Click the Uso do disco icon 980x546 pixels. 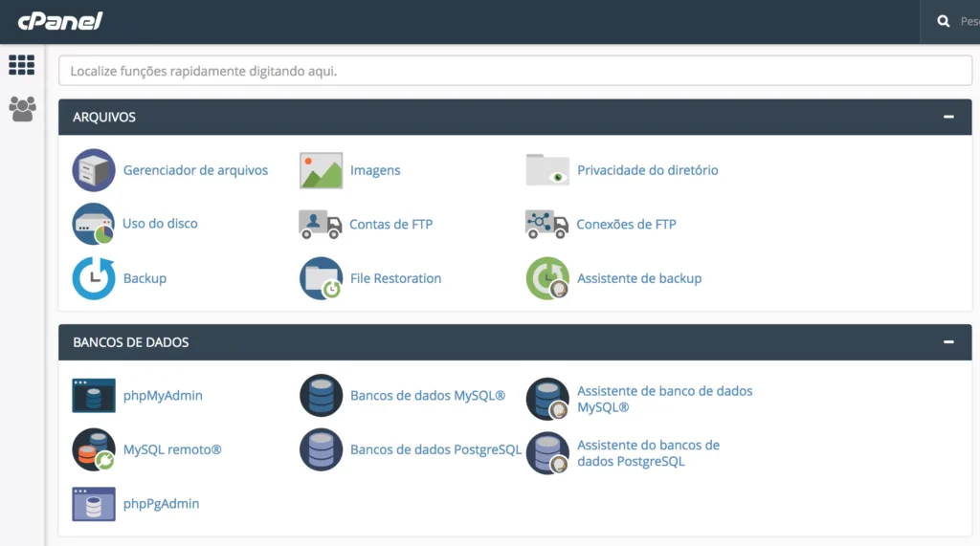[x=94, y=224]
